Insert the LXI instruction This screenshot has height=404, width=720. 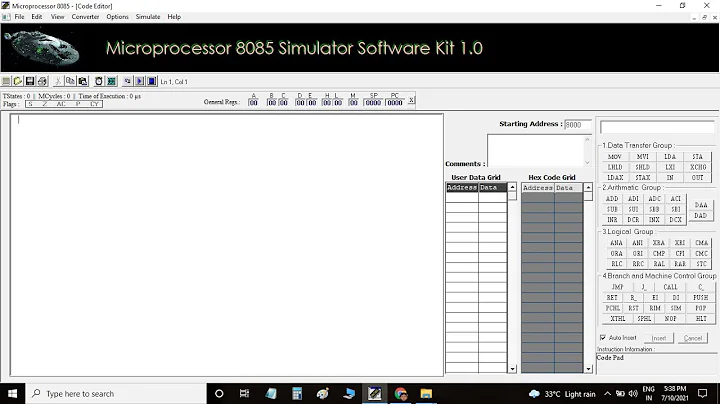(670, 167)
